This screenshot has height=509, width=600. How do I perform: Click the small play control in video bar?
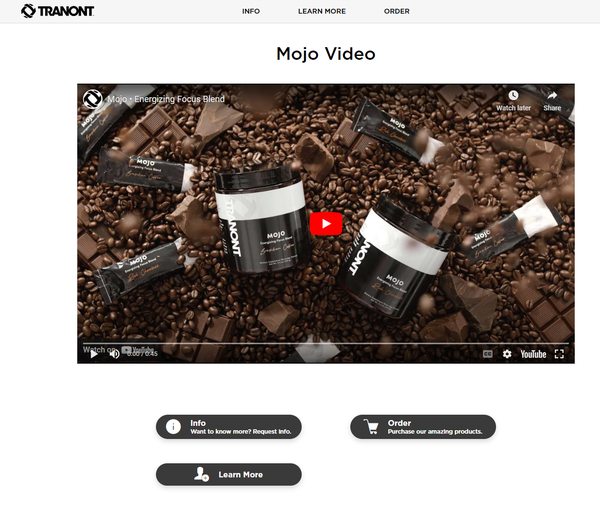pyautogui.click(x=94, y=354)
